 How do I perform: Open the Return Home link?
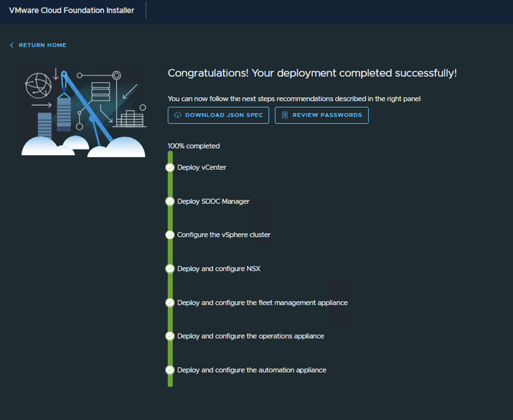[42, 45]
